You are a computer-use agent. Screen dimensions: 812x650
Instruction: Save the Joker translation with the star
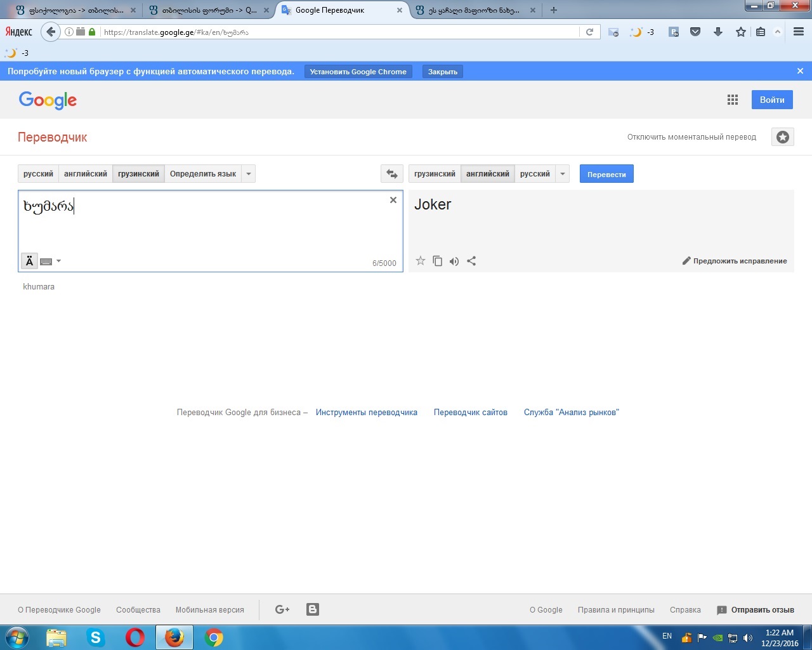coord(420,261)
